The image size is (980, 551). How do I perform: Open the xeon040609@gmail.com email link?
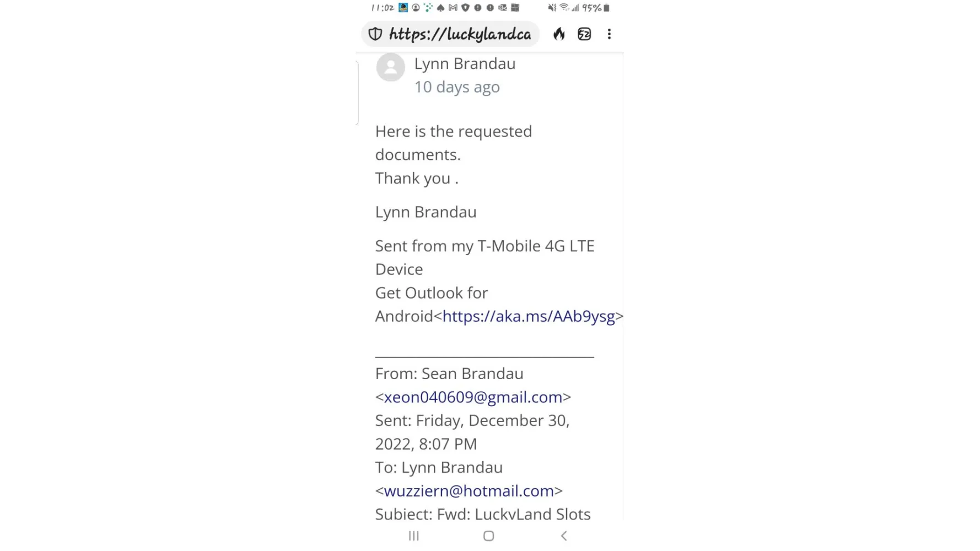[473, 397]
